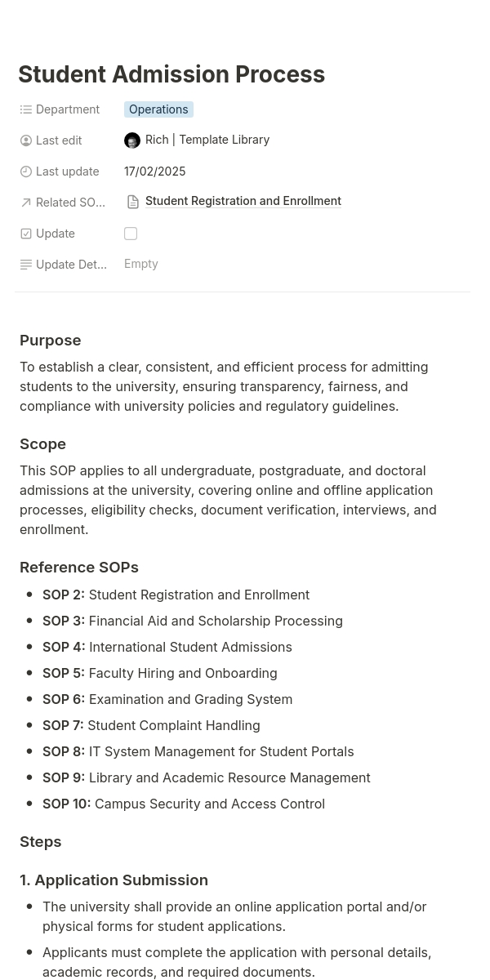The height and width of the screenshot is (980, 490).
Task: Click the Application Submission heading
Action: tap(114, 880)
